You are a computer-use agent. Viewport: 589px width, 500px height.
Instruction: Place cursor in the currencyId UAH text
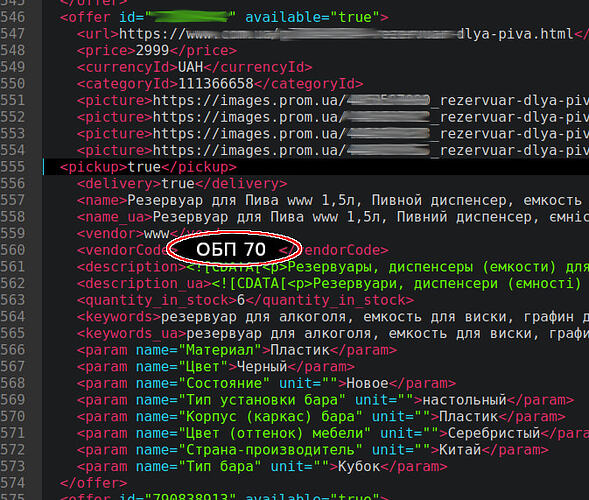pos(190,67)
